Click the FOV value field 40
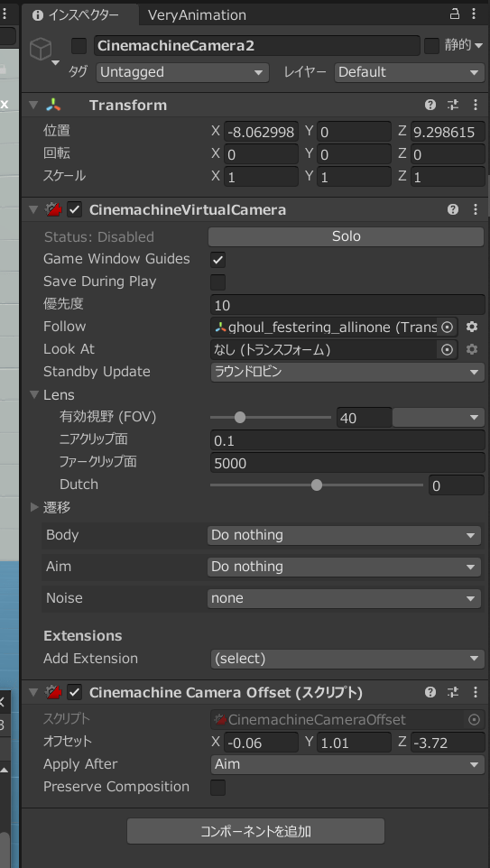 [365, 418]
